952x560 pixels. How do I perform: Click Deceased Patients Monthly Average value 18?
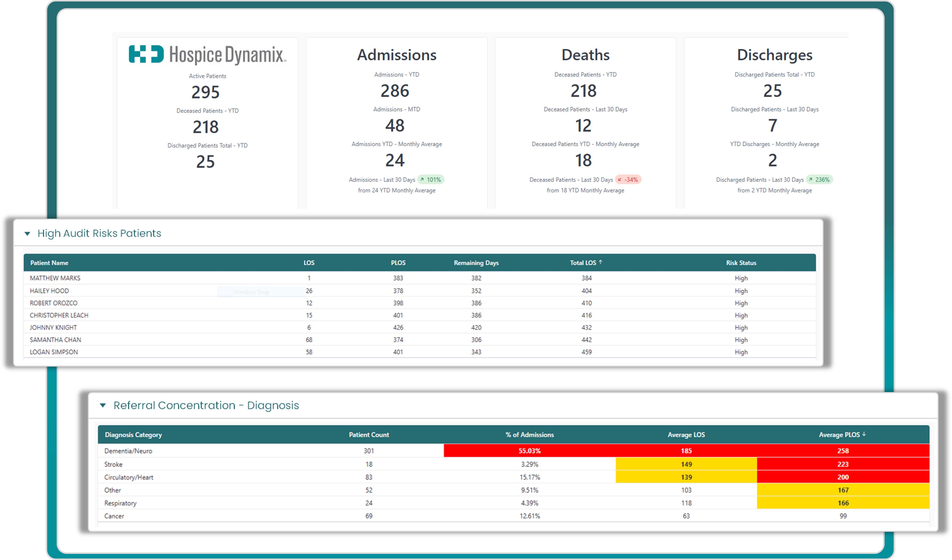[x=583, y=160]
